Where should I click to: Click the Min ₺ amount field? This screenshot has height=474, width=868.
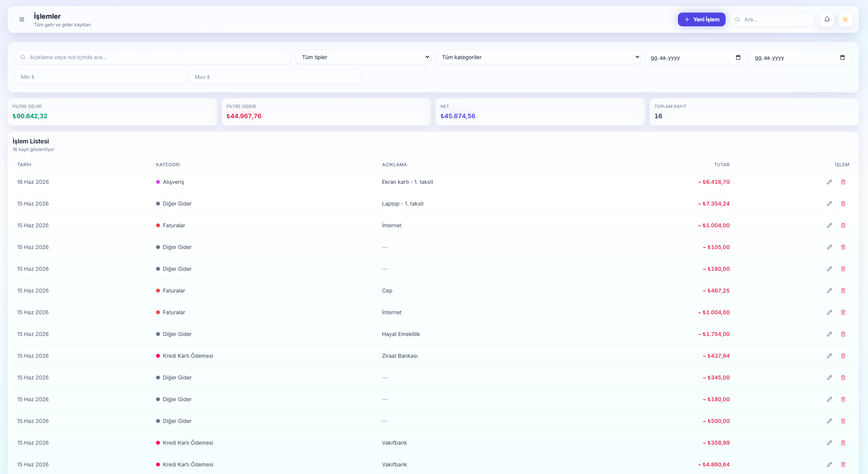(x=101, y=77)
